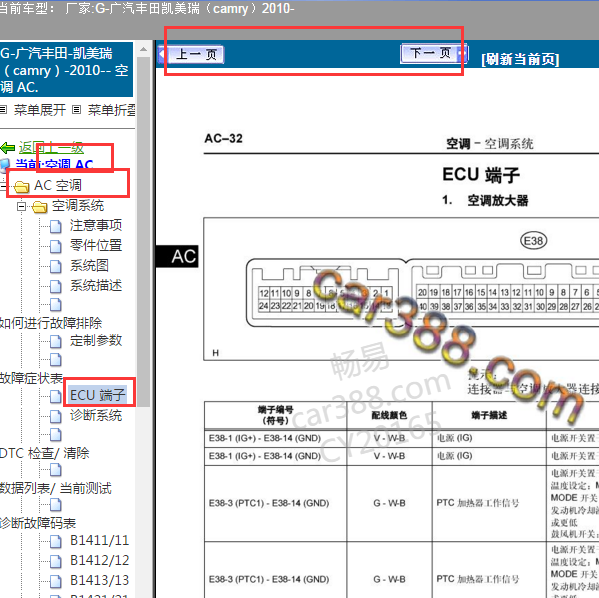
Task: Click the 空调系统 folder icon
Action: pos(39,207)
